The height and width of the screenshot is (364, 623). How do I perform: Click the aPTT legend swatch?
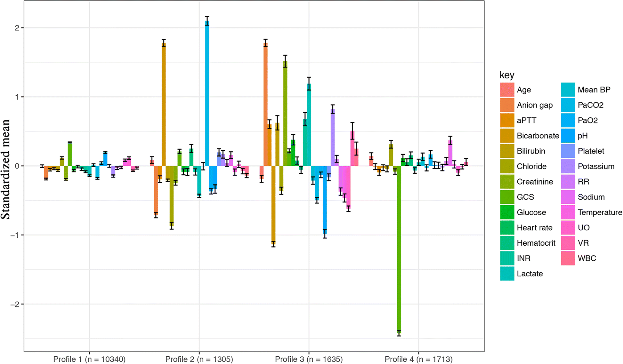(507, 120)
